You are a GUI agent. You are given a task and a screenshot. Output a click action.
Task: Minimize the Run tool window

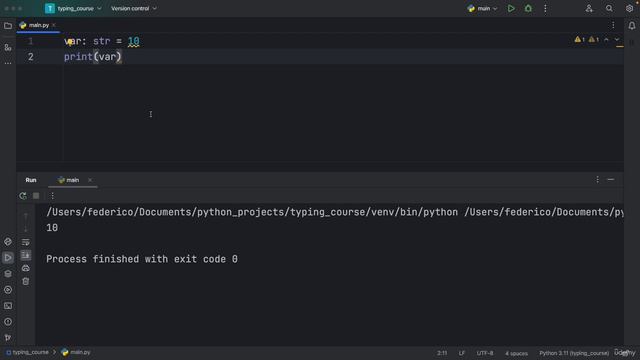pos(611,180)
